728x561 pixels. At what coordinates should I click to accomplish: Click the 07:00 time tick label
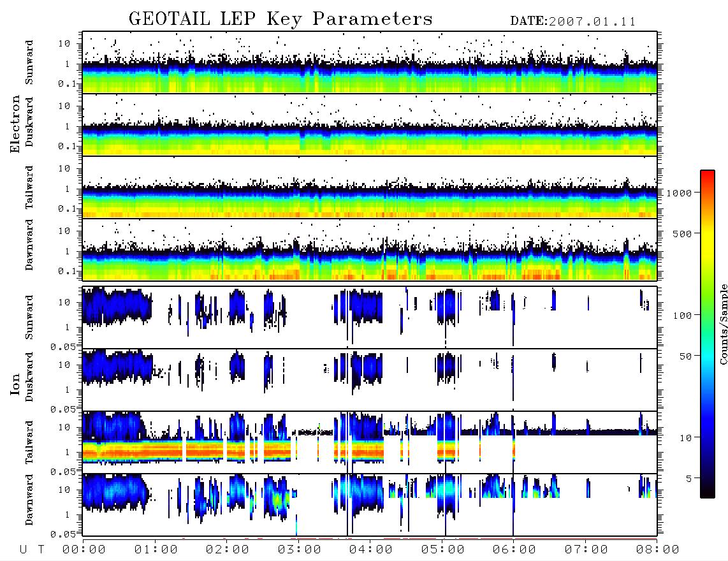586,550
